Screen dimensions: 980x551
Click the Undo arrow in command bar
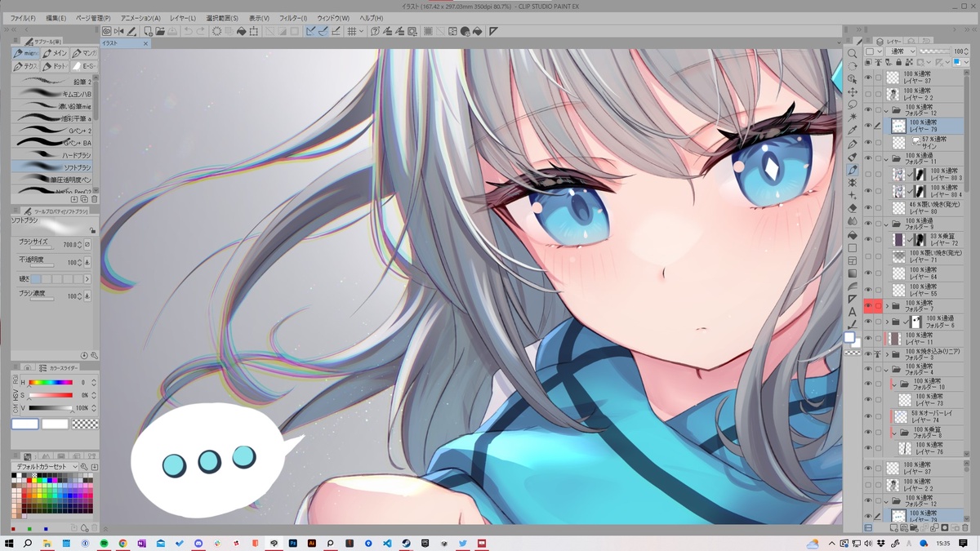188,31
